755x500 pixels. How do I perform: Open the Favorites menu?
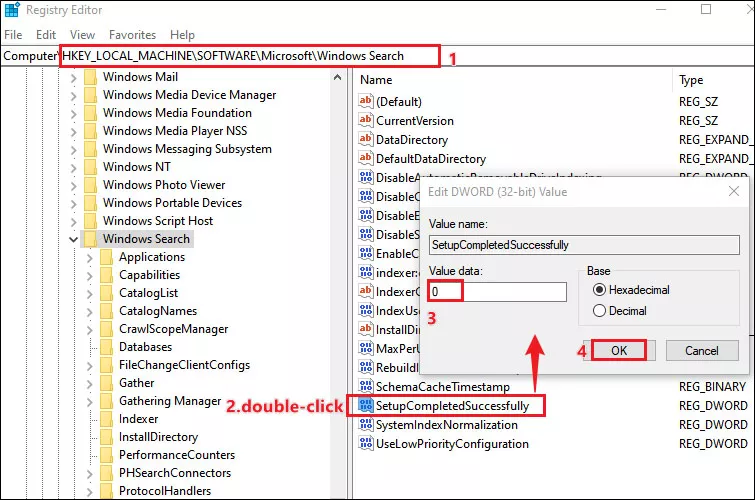132,35
